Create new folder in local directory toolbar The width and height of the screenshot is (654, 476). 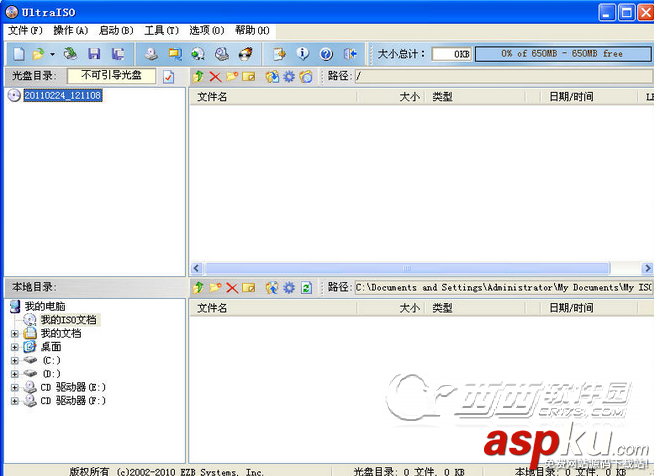pos(215,287)
